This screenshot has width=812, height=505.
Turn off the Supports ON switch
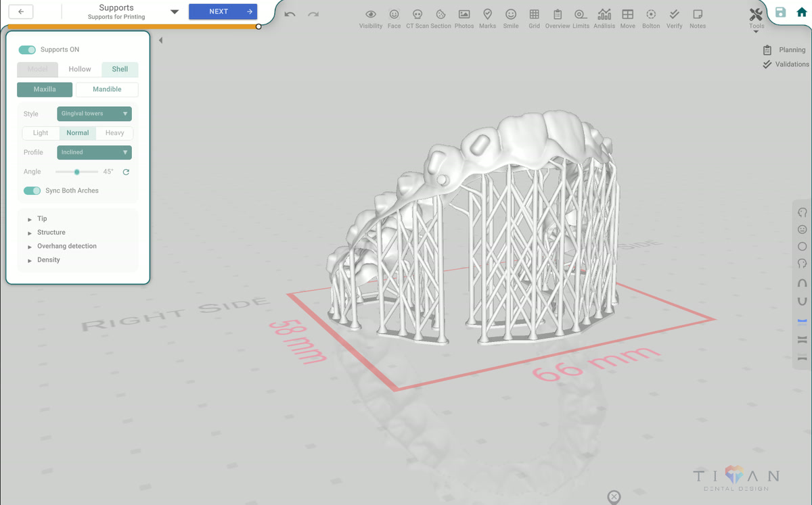coord(27,50)
